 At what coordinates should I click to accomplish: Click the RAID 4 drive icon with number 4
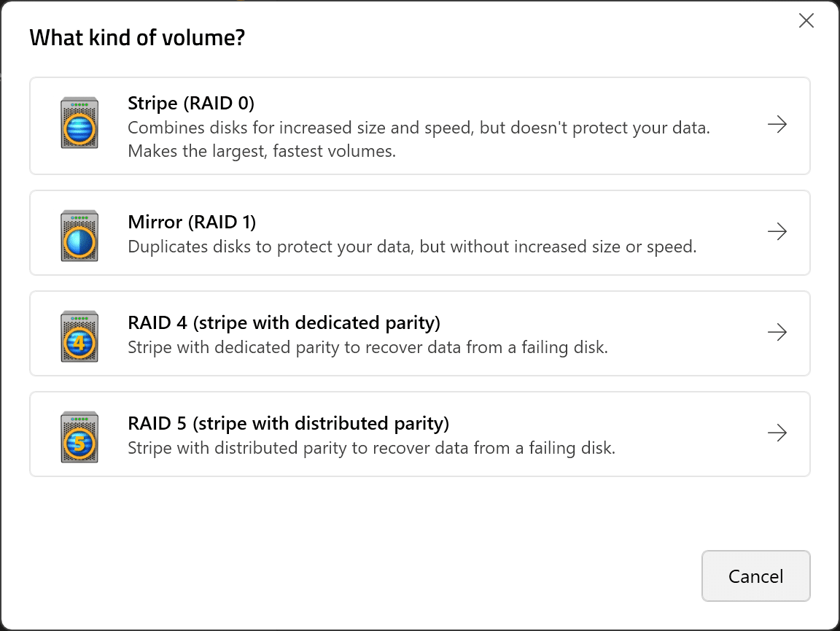(79, 337)
